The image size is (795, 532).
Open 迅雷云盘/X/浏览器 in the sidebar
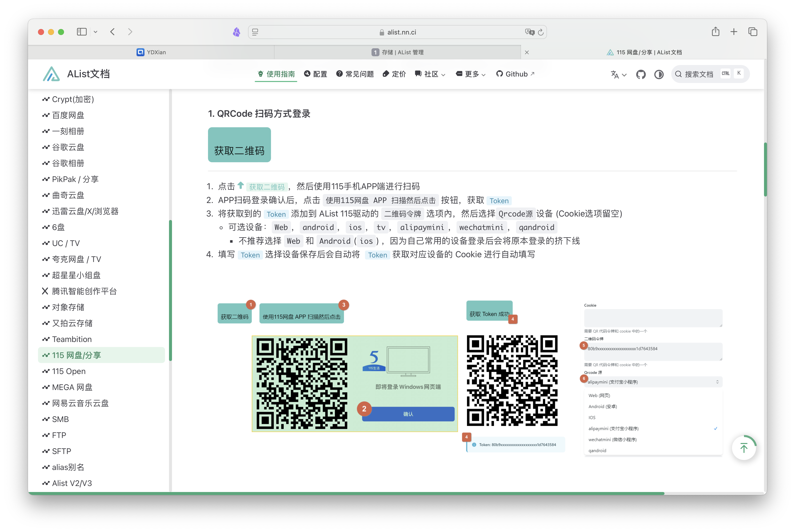pyautogui.click(x=101, y=211)
